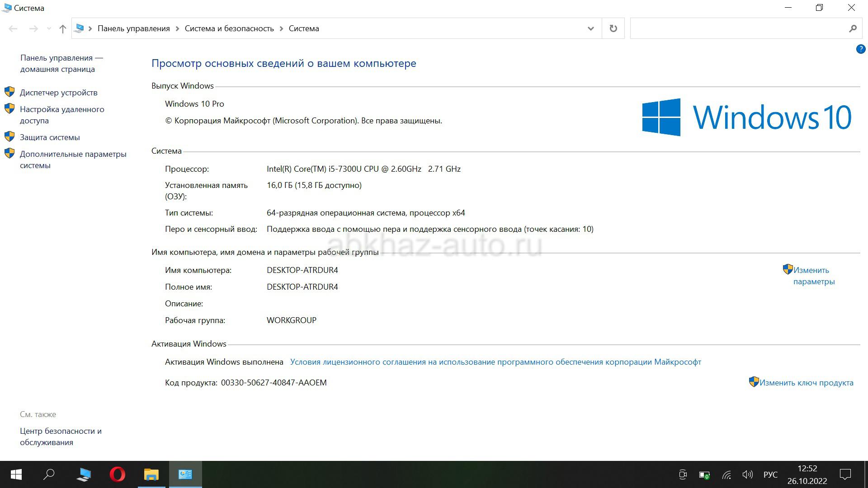Go up one level arrow
The width and height of the screenshot is (868, 488).
(x=63, y=28)
